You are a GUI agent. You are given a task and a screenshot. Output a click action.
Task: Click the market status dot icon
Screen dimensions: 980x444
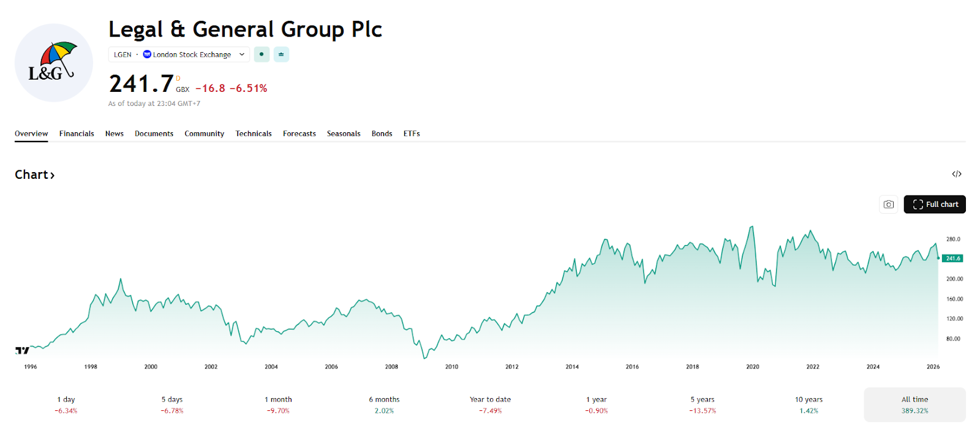click(262, 55)
